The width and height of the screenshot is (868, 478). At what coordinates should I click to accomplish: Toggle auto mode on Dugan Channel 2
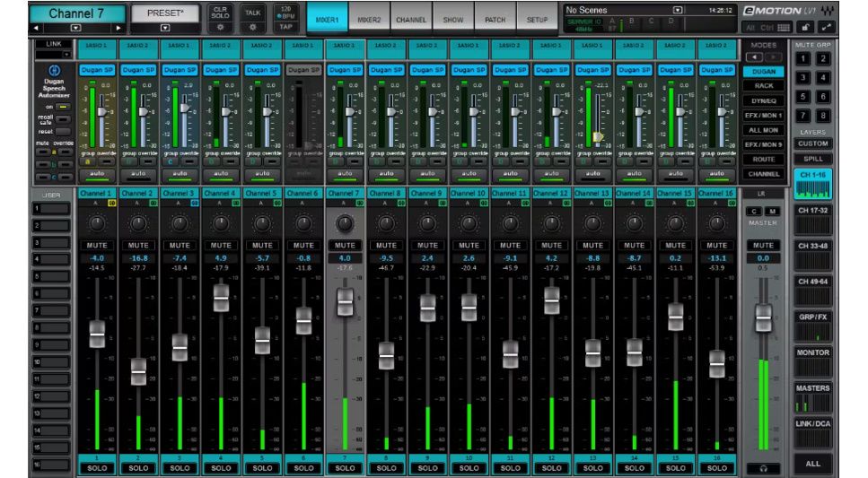pos(138,174)
